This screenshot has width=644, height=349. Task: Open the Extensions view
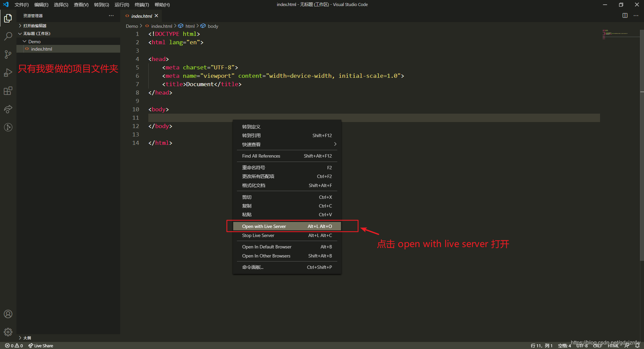click(8, 91)
